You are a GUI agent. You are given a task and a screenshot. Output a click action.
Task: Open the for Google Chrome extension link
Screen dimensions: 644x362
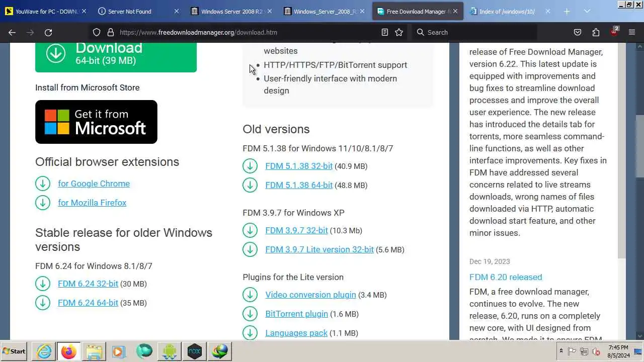click(x=94, y=184)
